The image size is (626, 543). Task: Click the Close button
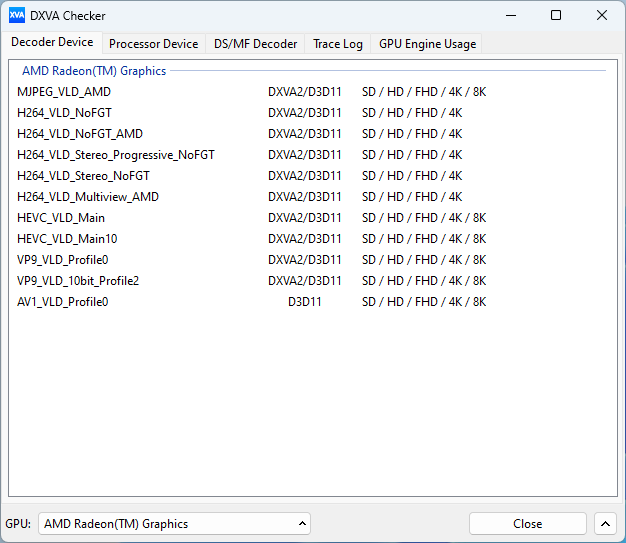pos(528,523)
